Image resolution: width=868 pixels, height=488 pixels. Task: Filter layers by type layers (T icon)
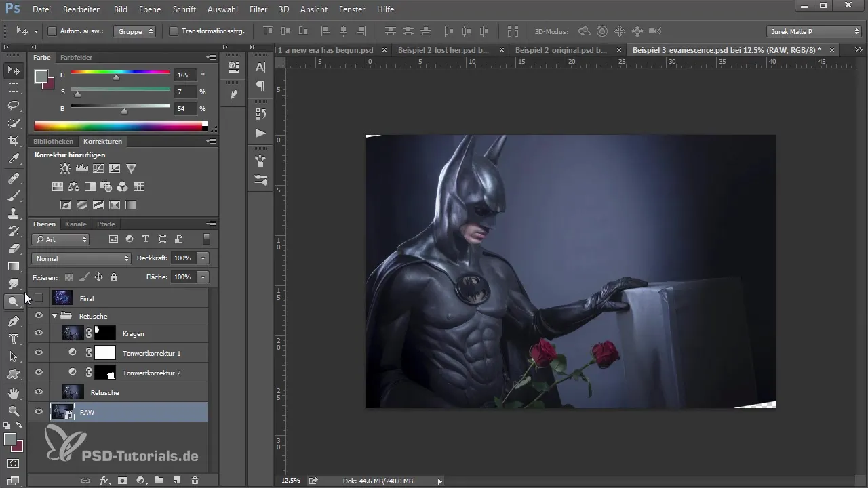pyautogui.click(x=146, y=239)
